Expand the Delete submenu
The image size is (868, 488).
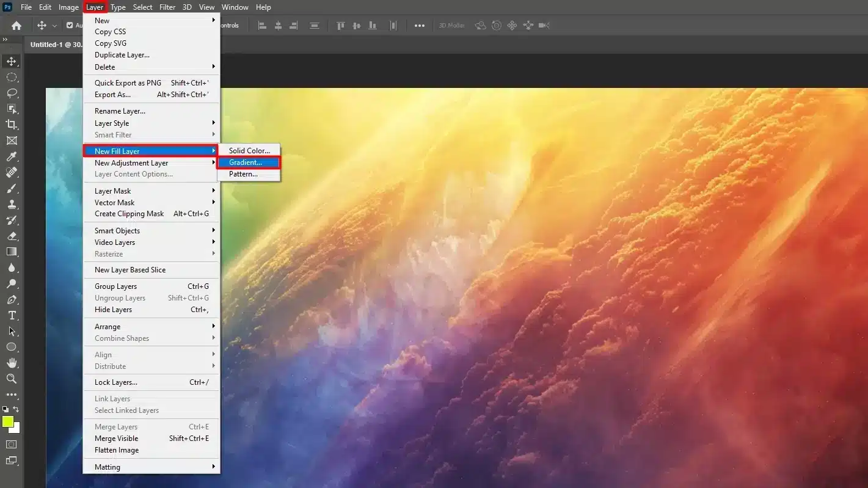151,67
